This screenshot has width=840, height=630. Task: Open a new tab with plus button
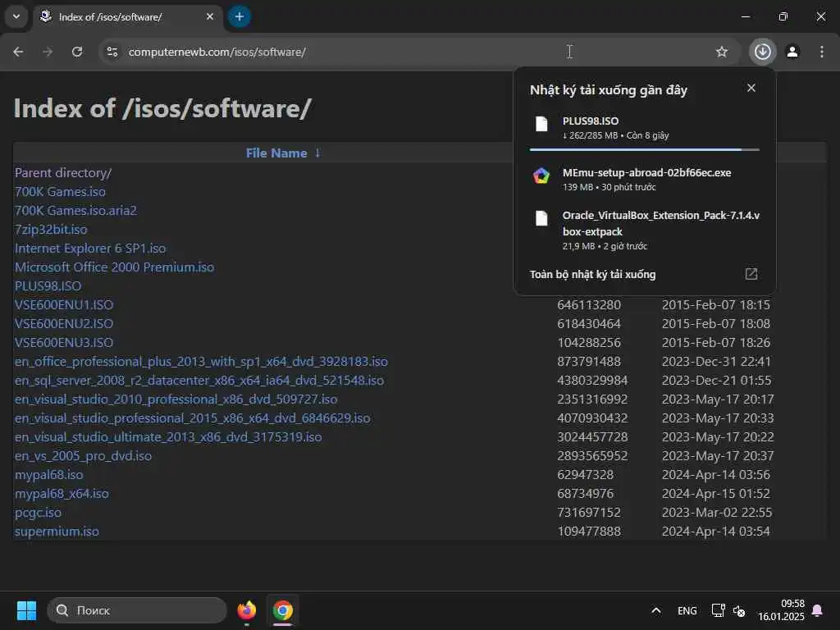point(240,16)
